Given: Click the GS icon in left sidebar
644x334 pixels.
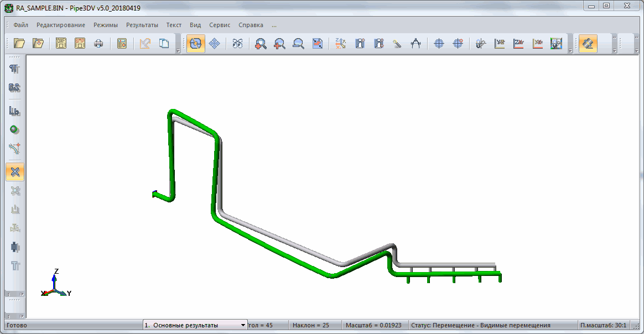Looking at the screenshot, I should pyautogui.click(x=15, y=87).
